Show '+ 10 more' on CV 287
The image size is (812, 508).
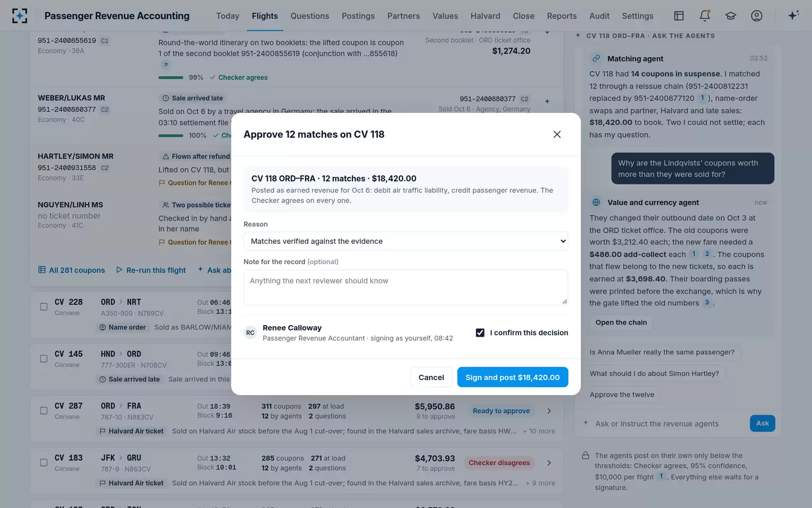point(539,431)
